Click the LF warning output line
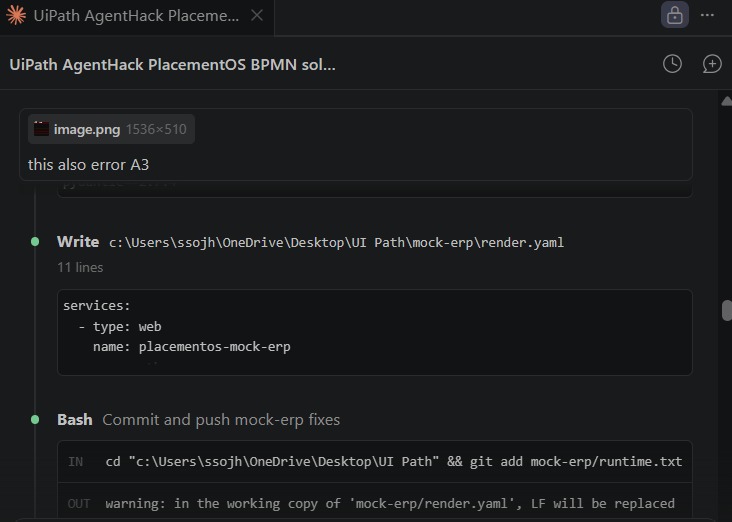732x522 pixels. pyautogui.click(x=390, y=504)
